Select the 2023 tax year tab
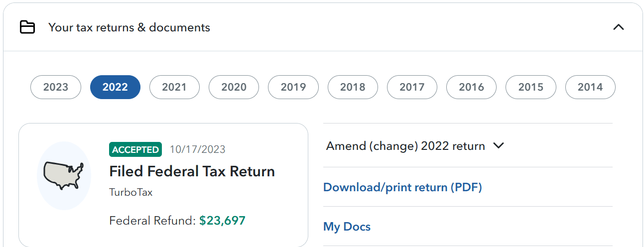The image size is (644, 247). coord(56,87)
